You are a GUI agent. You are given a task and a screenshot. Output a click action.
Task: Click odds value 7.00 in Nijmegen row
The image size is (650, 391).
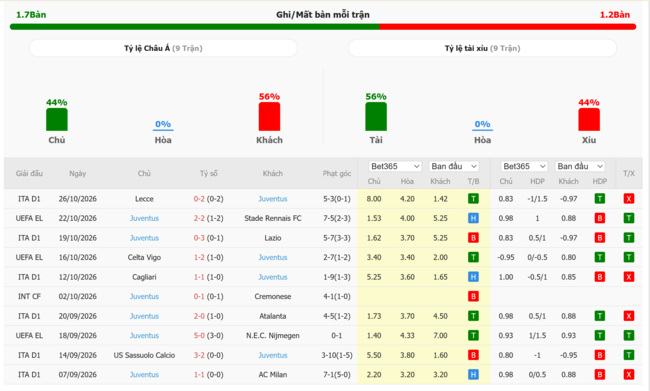(x=440, y=335)
